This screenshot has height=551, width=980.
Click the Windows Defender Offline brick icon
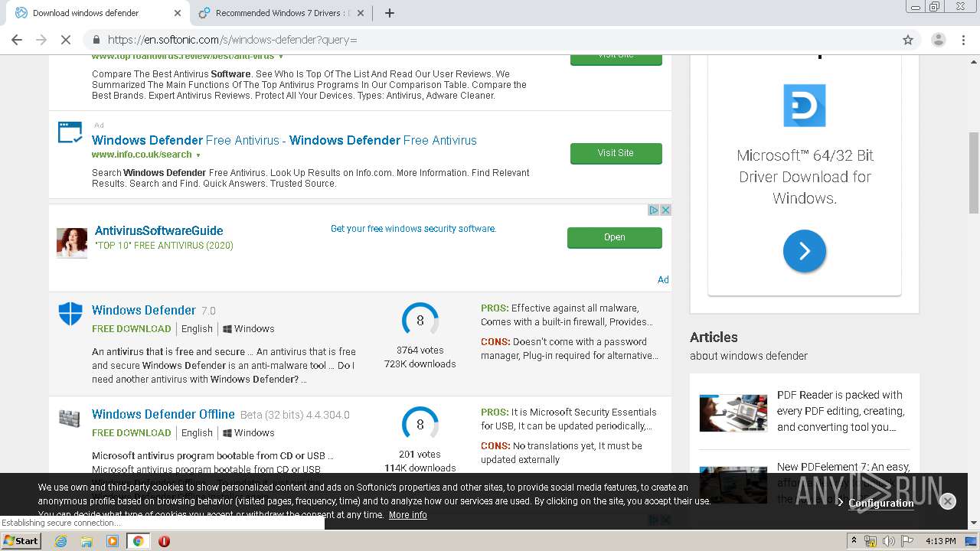pyautogui.click(x=70, y=419)
